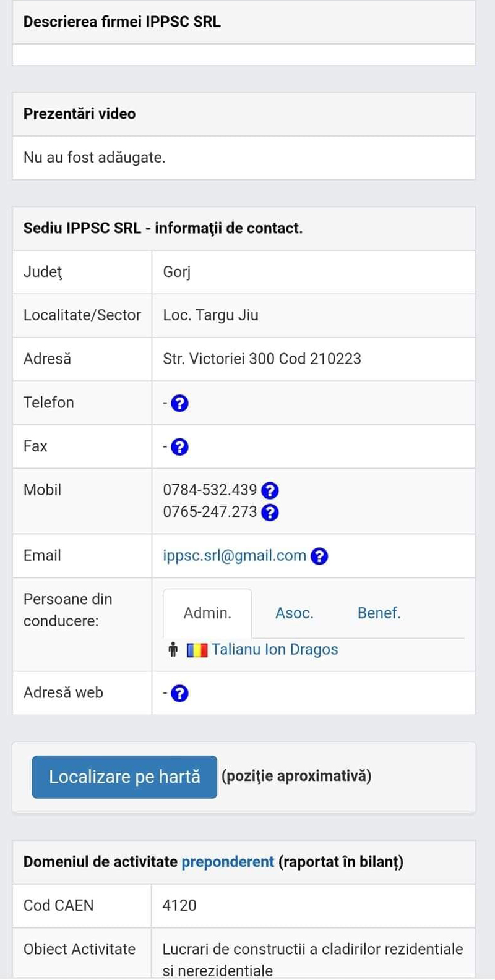Click help icon in Adresă web row
Image resolution: width=495 pixels, height=980 pixels.
point(179,694)
